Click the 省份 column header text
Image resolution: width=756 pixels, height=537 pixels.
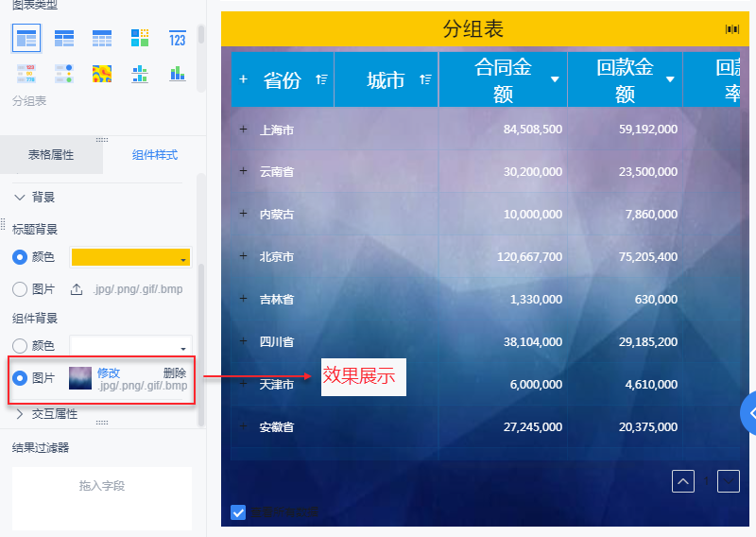(282, 79)
